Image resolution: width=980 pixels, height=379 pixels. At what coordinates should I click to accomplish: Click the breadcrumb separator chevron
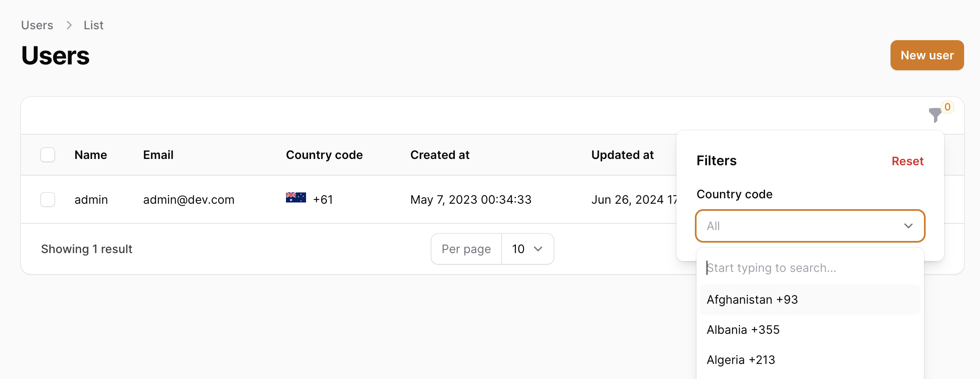click(x=69, y=25)
